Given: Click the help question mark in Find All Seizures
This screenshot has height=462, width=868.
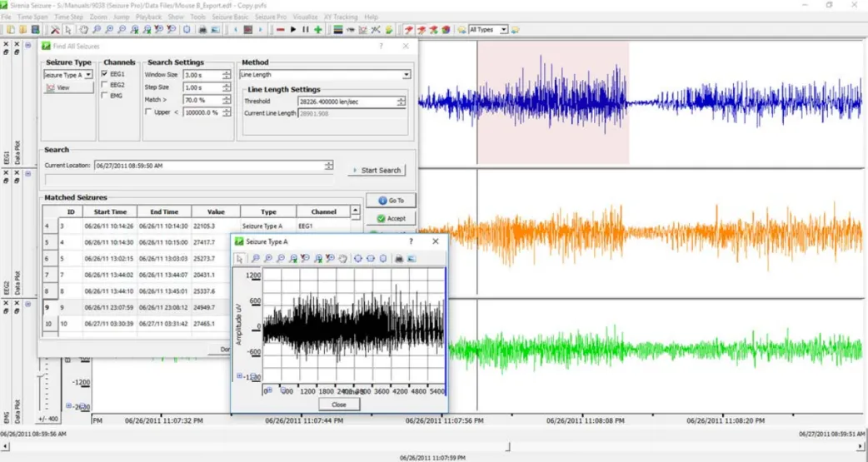Looking at the screenshot, I should (x=381, y=47).
